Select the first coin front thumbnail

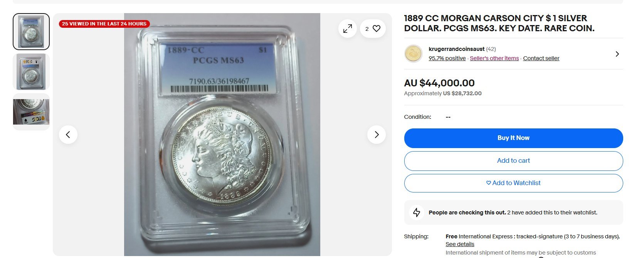tap(31, 32)
